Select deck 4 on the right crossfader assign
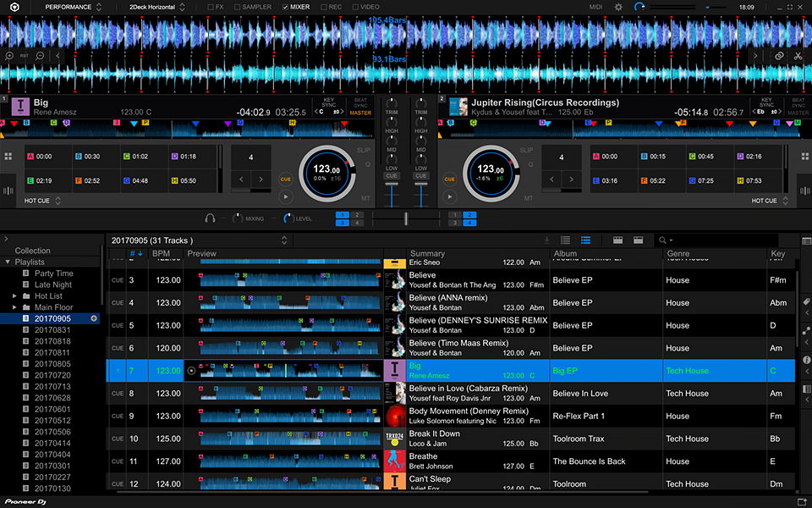 469,223
